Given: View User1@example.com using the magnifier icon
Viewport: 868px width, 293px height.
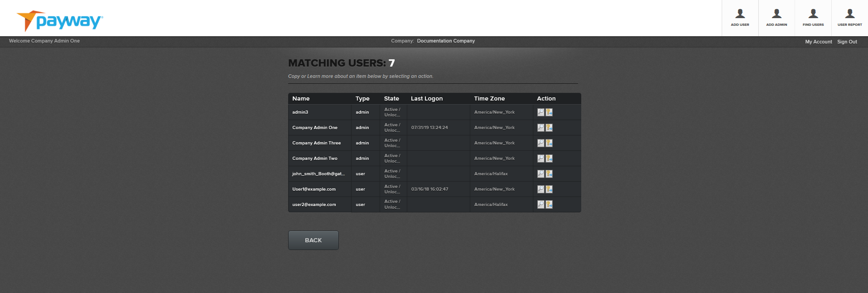Looking at the screenshot, I should [x=540, y=189].
